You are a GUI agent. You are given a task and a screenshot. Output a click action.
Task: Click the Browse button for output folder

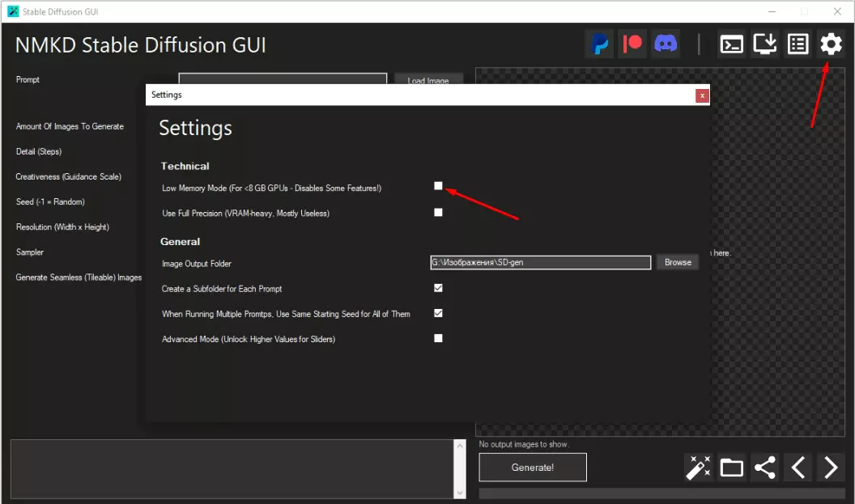coord(677,262)
